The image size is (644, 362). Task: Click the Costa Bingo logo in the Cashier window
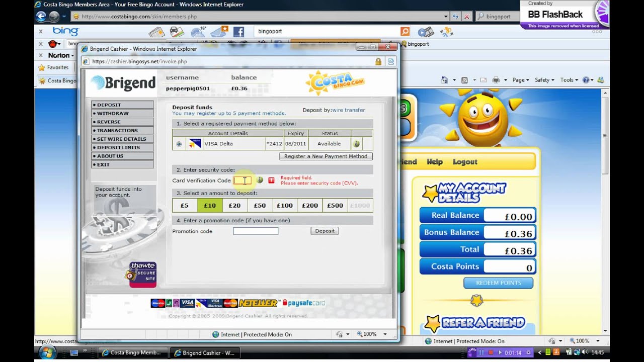point(335,83)
